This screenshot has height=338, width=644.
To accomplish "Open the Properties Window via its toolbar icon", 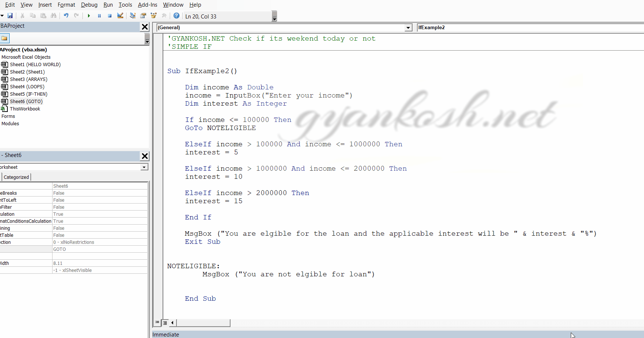I will click(x=143, y=16).
